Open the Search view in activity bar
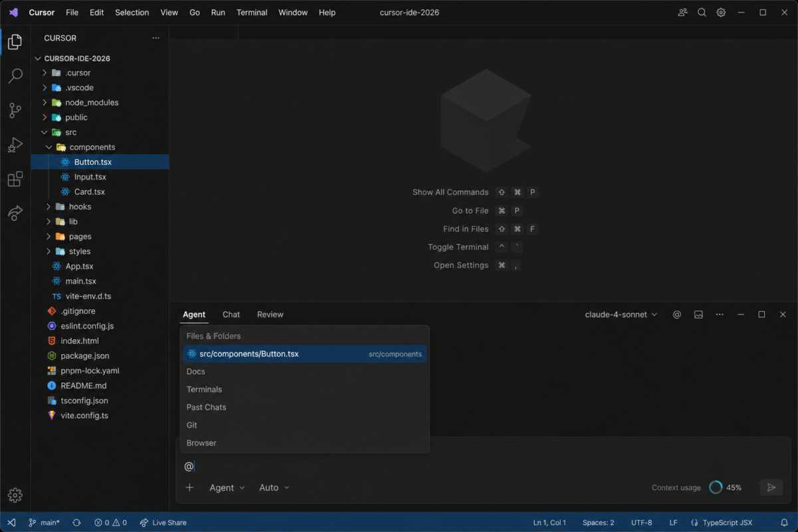This screenshot has height=532, width=798. 15,76
